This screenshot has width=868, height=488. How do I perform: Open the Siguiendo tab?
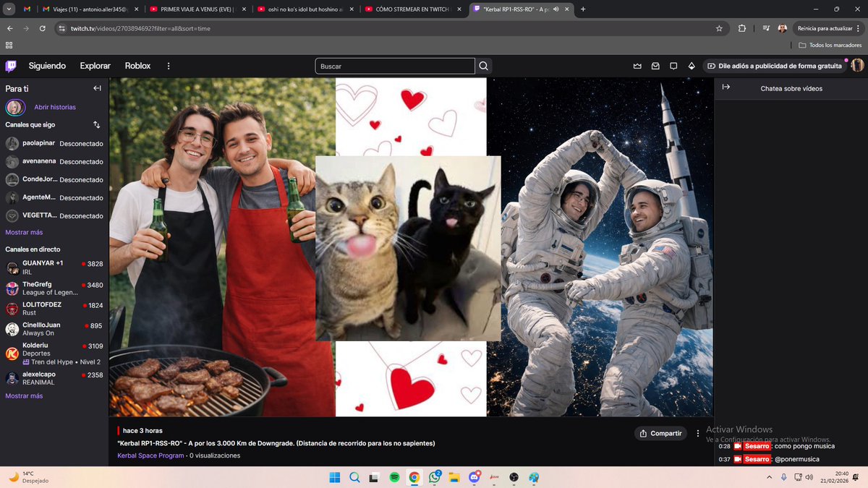[x=47, y=66]
